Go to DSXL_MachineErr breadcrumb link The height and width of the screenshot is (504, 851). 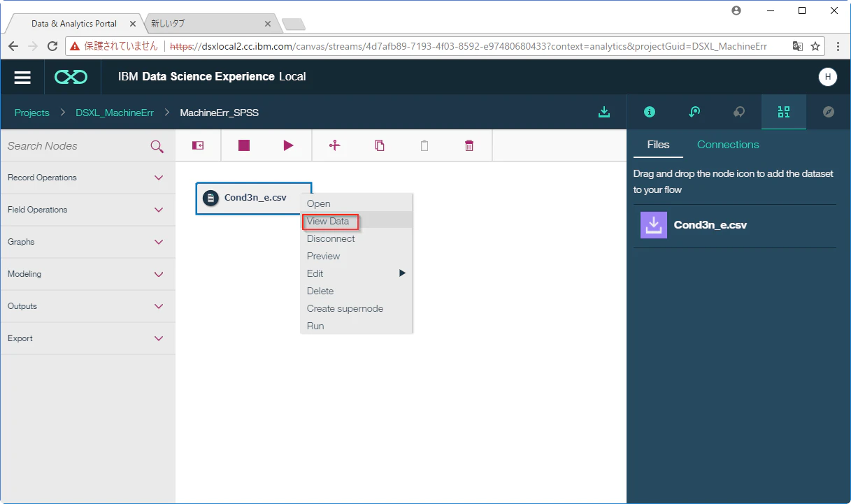click(115, 113)
